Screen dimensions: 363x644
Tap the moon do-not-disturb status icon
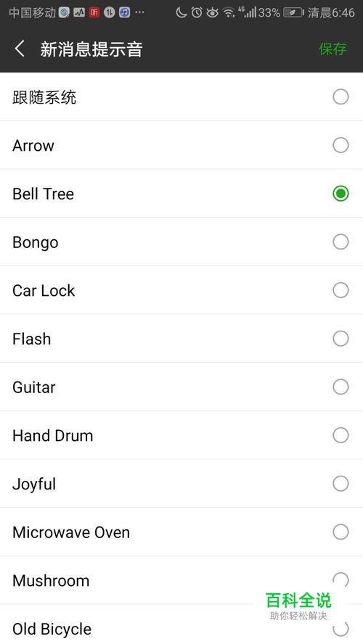181,13
